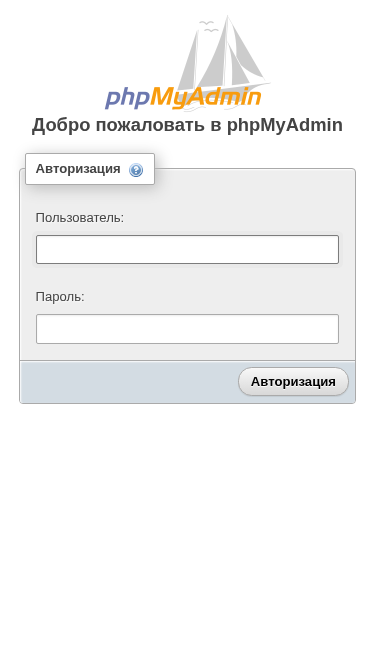Click the "Пользователь:" field label
Image resolution: width=375 pixels, height=667 pixels.
tap(80, 218)
